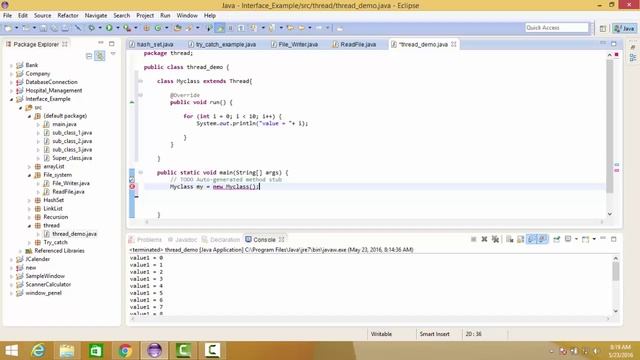Image resolution: width=640 pixels, height=360 pixels.
Task: Open the Source menu
Action: [x=42, y=16]
